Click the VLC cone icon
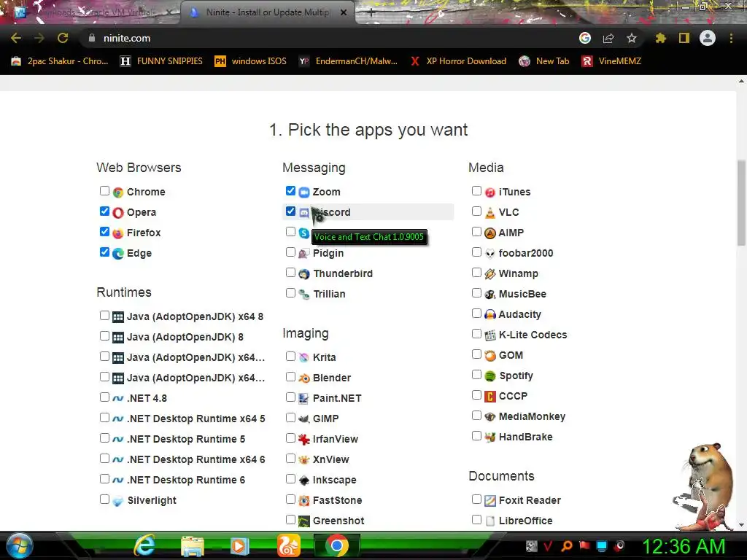 coord(490,213)
